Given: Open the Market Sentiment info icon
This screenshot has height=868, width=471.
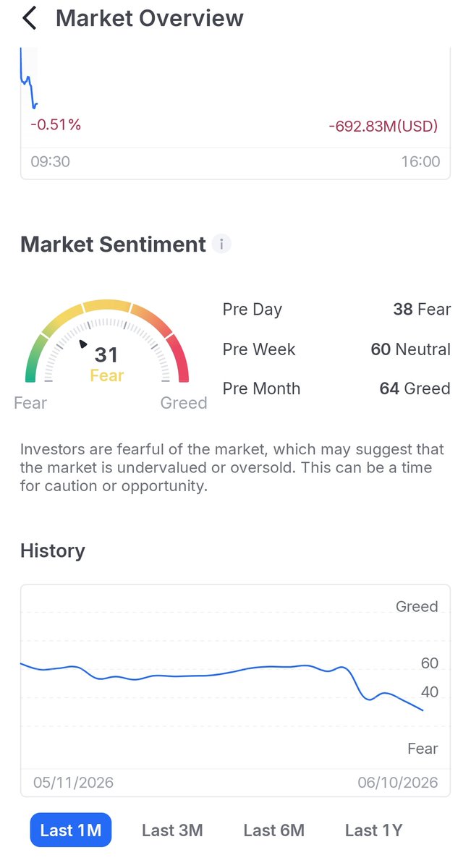Looking at the screenshot, I should 221,244.
